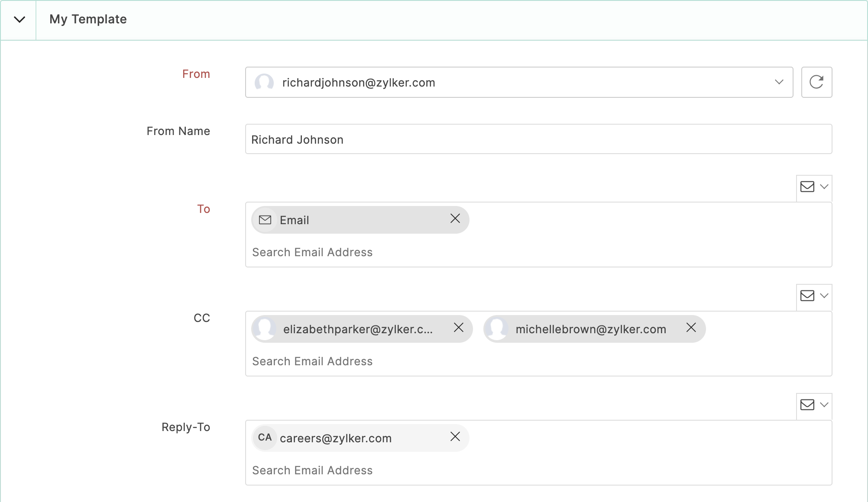Remove michellebrown@zylker.com from CC

point(691,329)
